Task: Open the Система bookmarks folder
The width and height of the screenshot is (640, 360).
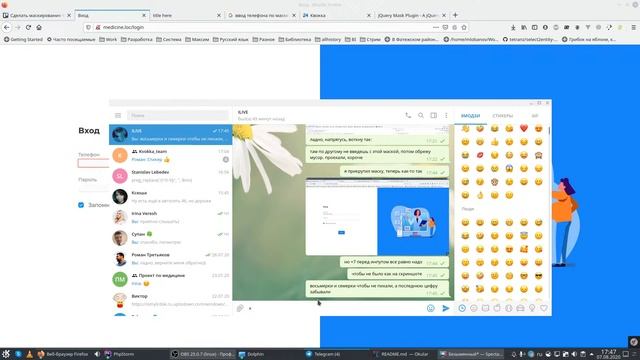Action: click(169, 40)
